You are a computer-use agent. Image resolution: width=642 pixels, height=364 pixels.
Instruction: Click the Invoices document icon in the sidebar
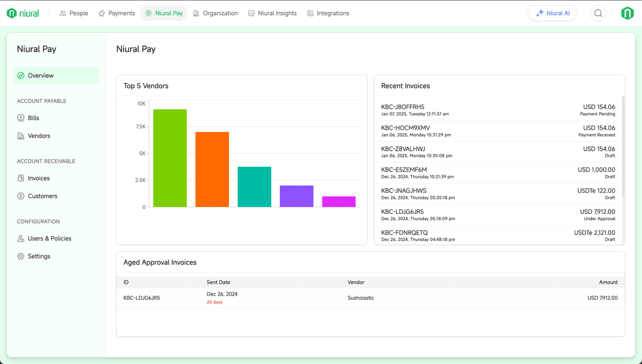coord(21,179)
